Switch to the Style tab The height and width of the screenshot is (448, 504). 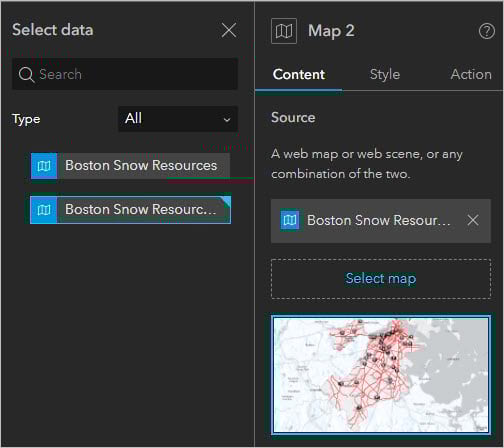point(385,75)
